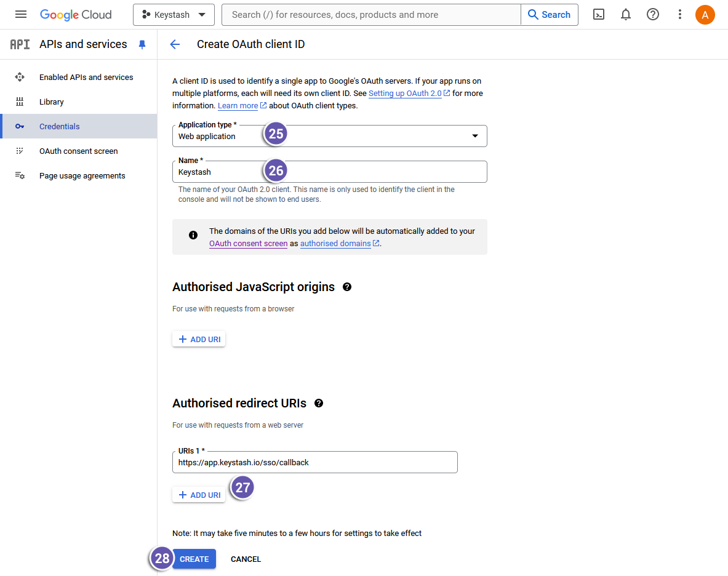The image size is (728, 576).
Task: Click the CANCEL button
Action: click(x=246, y=559)
